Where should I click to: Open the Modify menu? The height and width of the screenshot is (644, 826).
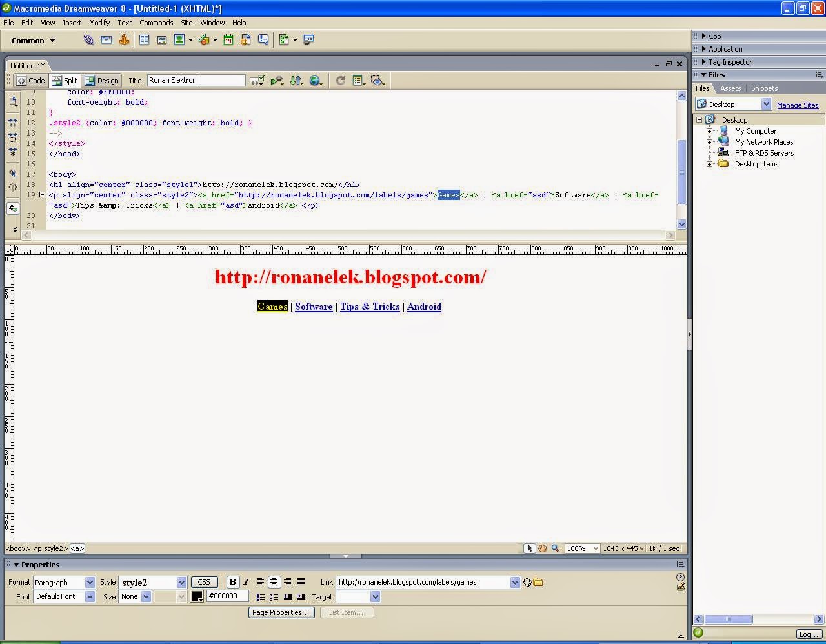tap(99, 23)
